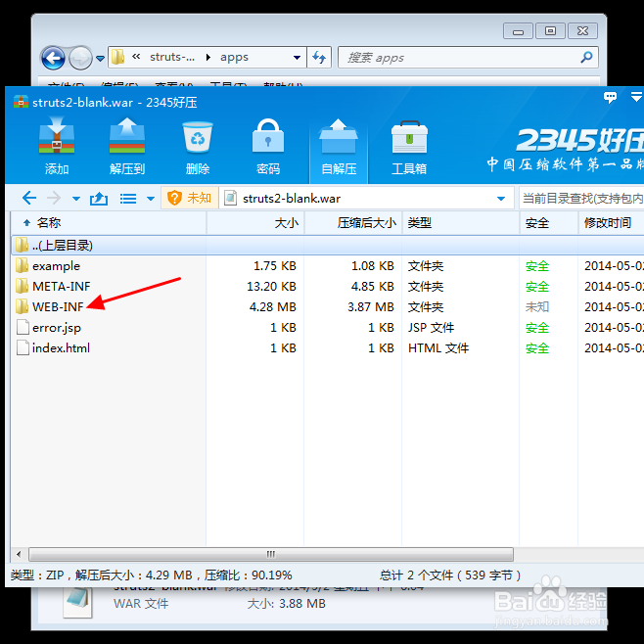
Task: Click the feedback speech bubble icon
Action: coord(610,98)
